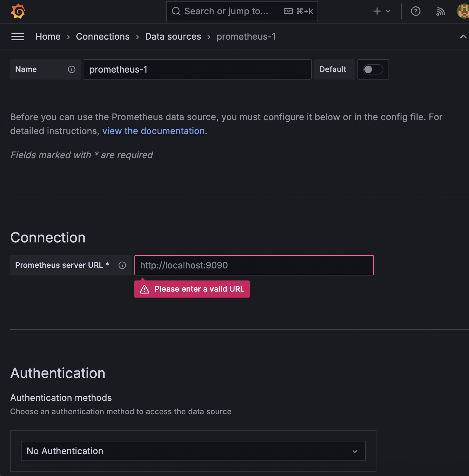Open the help question mark menu
Screen dimensions: 469x476
click(x=416, y=11)
